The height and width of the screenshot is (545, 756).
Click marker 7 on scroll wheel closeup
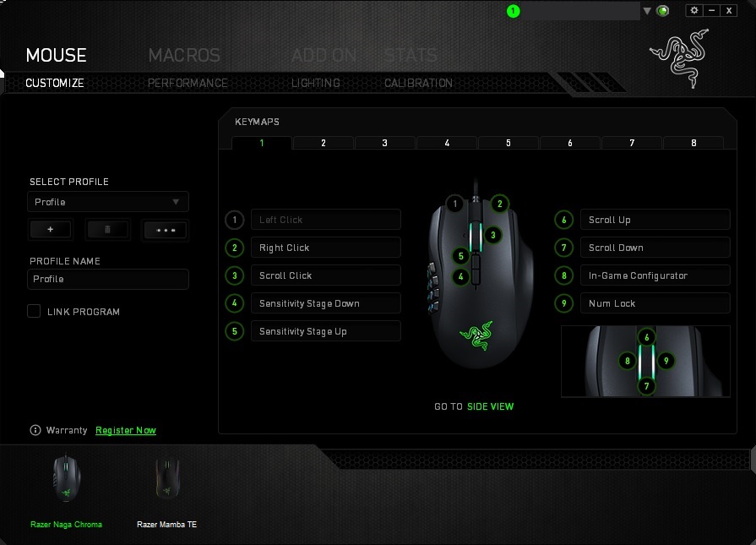coord(646,386)
